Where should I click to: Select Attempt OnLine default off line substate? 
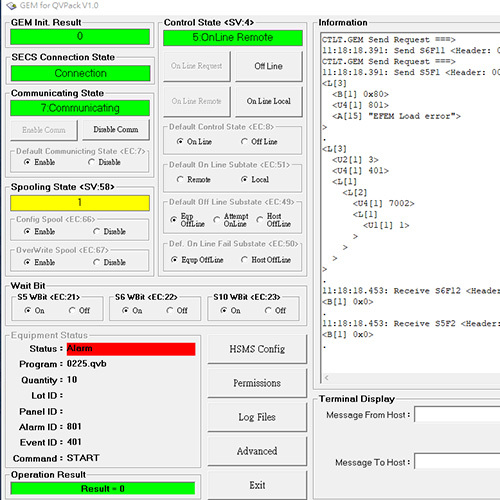tap(231, 220)
